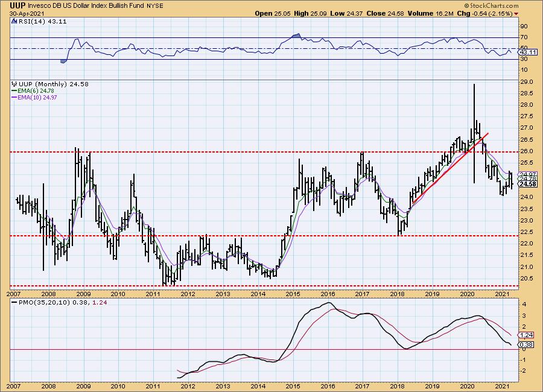
Task: Click year 2014 on the bottom PMO time axis
Action: 258,386
